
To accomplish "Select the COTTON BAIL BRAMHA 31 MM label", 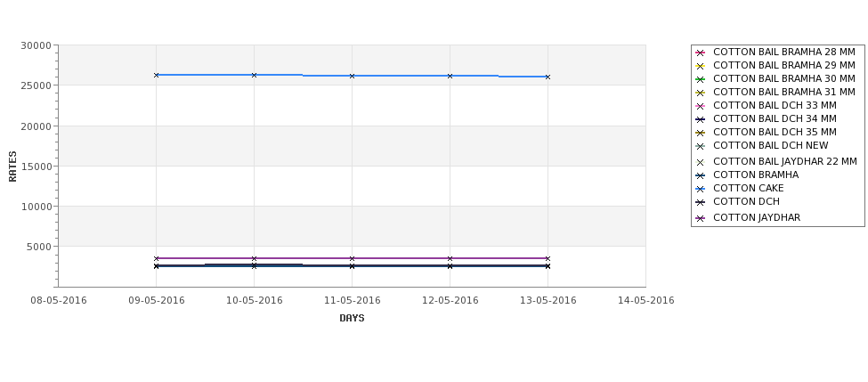I will (x=783, y=92).
